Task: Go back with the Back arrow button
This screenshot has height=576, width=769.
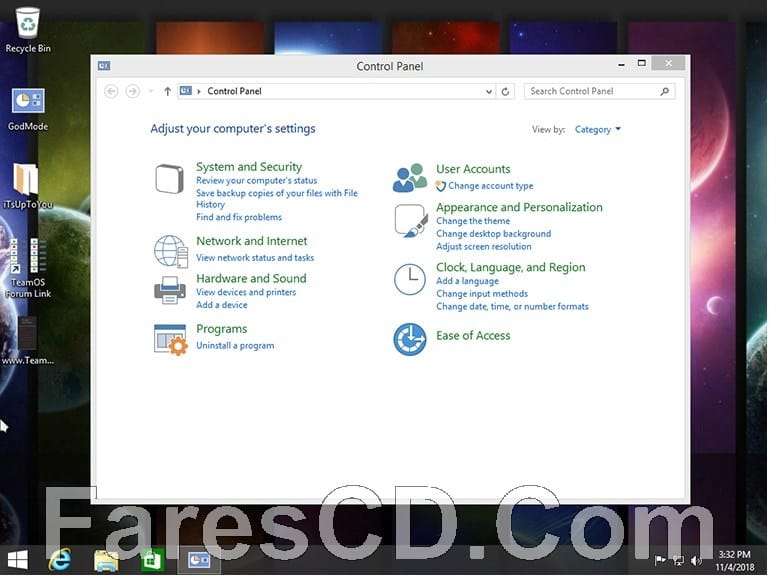Action: click(111, 91)
